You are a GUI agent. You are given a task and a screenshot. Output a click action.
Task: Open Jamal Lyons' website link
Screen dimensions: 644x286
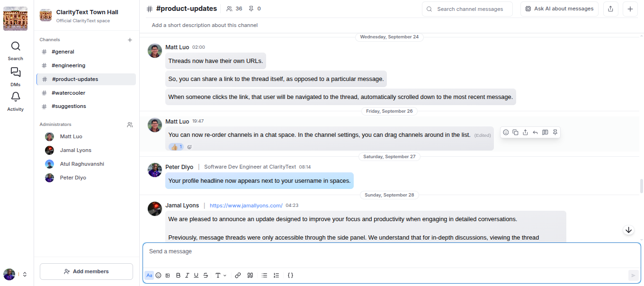(x=246, y=206)
